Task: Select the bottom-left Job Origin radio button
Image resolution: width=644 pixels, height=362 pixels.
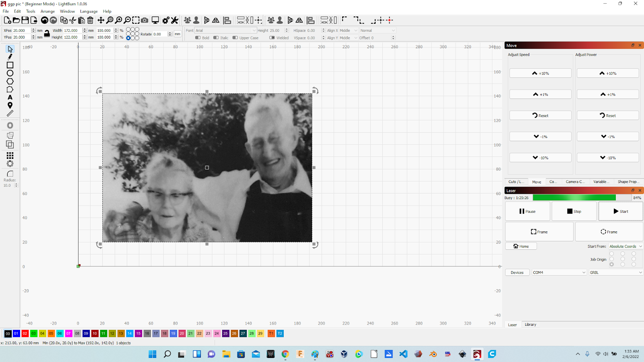Action: [x=612, y=264]
